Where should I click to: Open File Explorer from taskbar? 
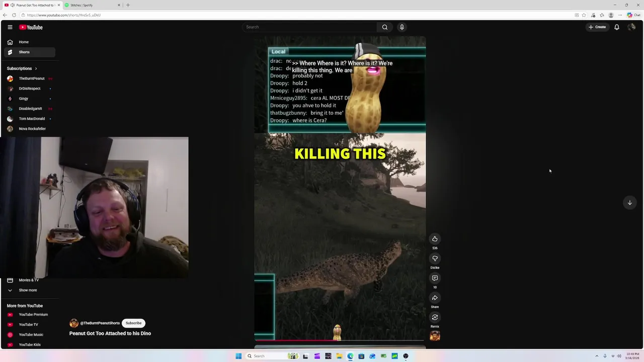pos(339,356)
